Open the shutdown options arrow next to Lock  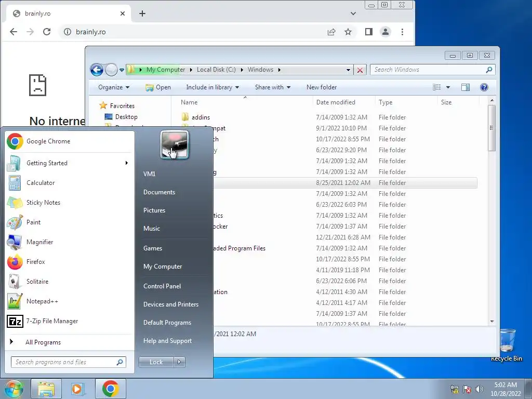179,362
